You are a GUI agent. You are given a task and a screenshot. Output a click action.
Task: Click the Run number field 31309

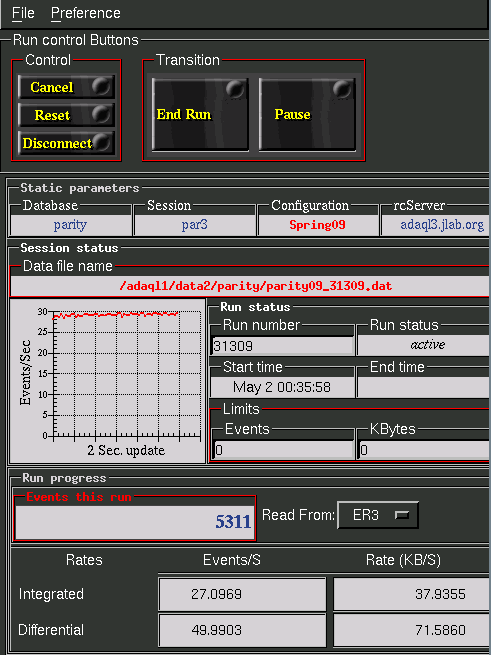[x=282, y=346]
